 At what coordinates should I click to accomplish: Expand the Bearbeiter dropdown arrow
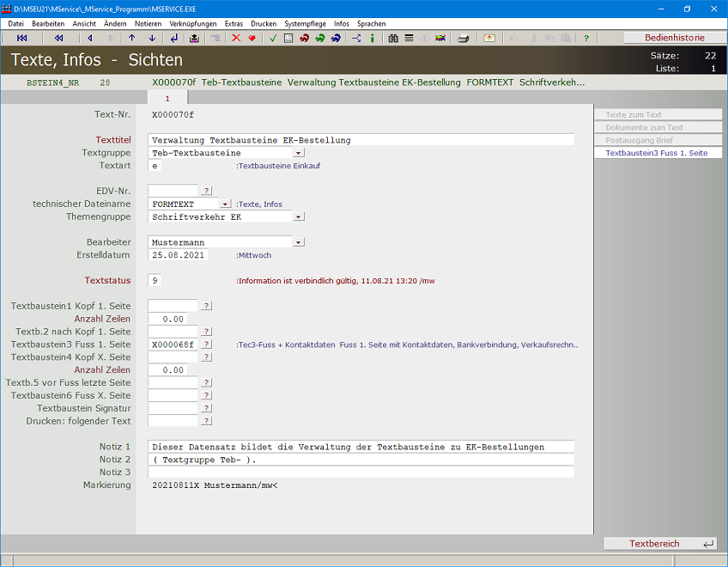click(299, 243)
